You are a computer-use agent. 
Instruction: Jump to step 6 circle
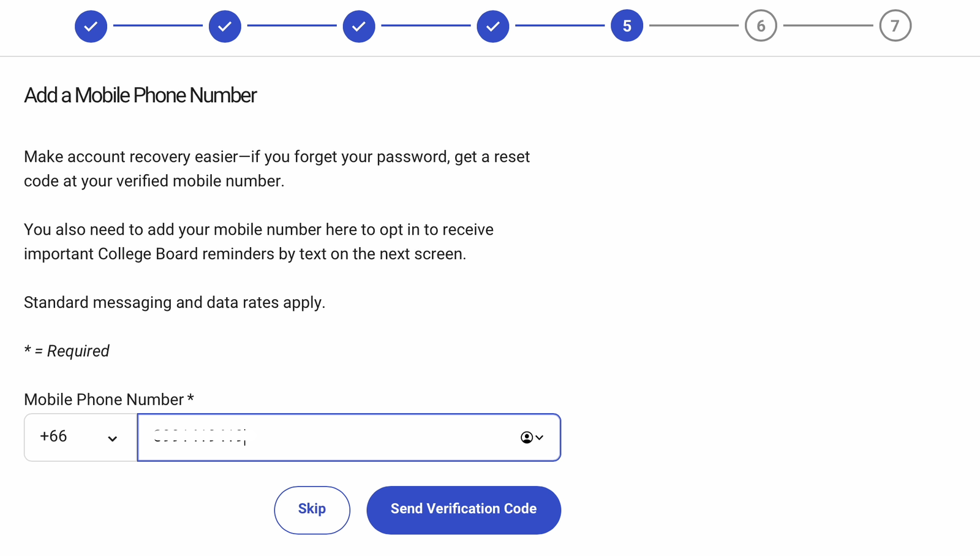(x=761, y=26)
